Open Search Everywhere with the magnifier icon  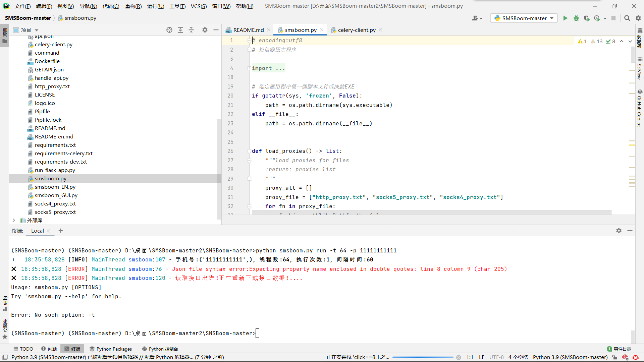[627, 18]
